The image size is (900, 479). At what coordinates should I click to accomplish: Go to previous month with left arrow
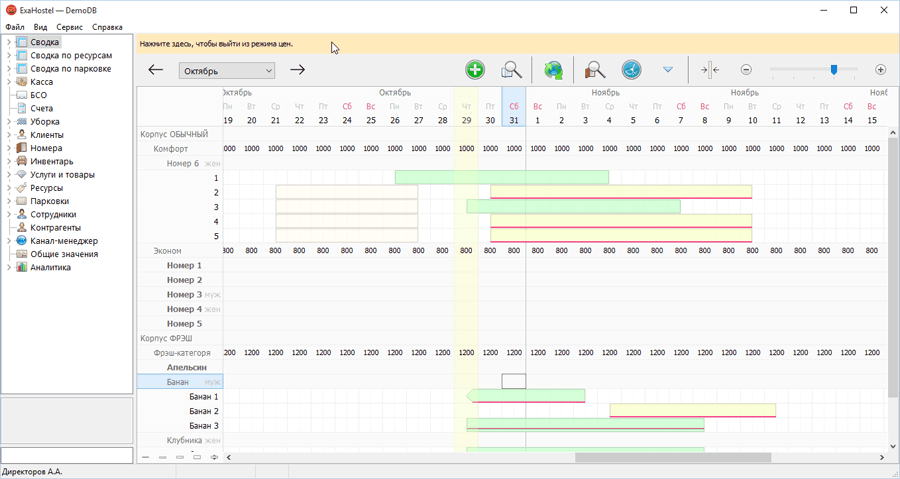point(156,70)
